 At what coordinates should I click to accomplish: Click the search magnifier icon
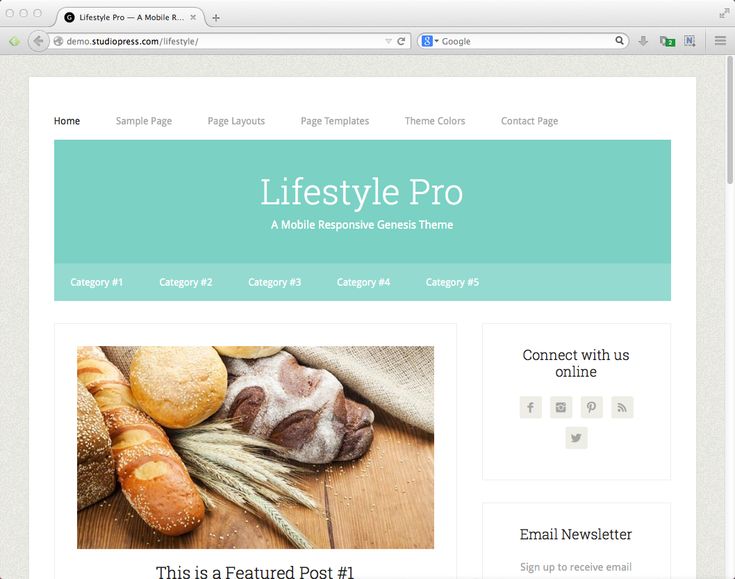(619, 41)
